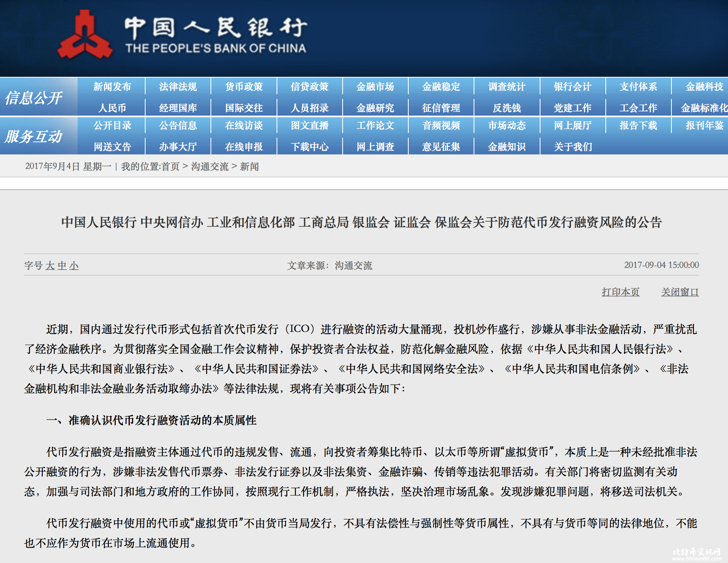
Task: Open 报告下载 link
Action: (x=638, y=126)
